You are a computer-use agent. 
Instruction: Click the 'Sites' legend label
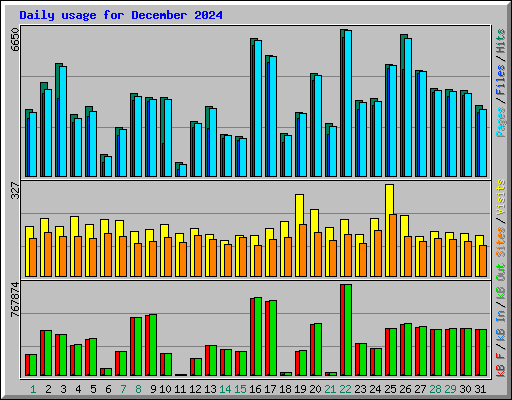[x=501, y=242]
